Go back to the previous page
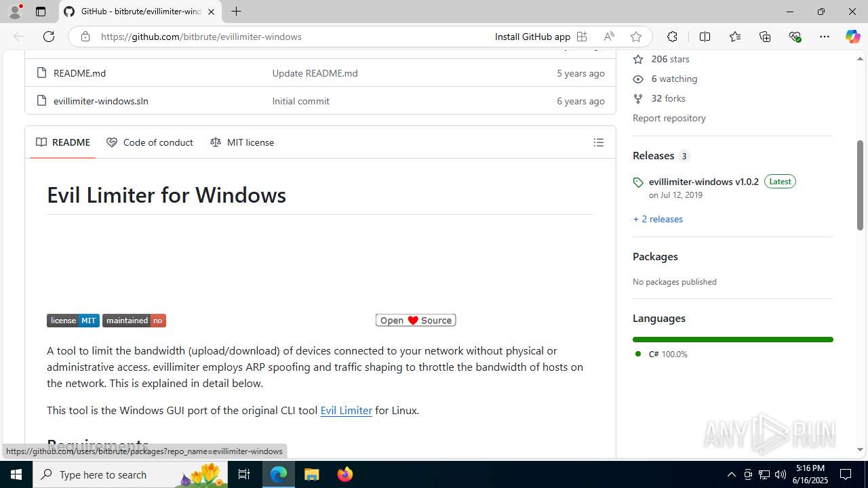 pyautogui.click(x=19, y=37)
